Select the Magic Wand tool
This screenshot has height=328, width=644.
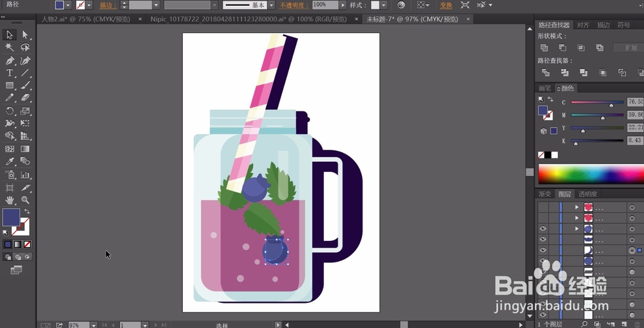[10, 48]
